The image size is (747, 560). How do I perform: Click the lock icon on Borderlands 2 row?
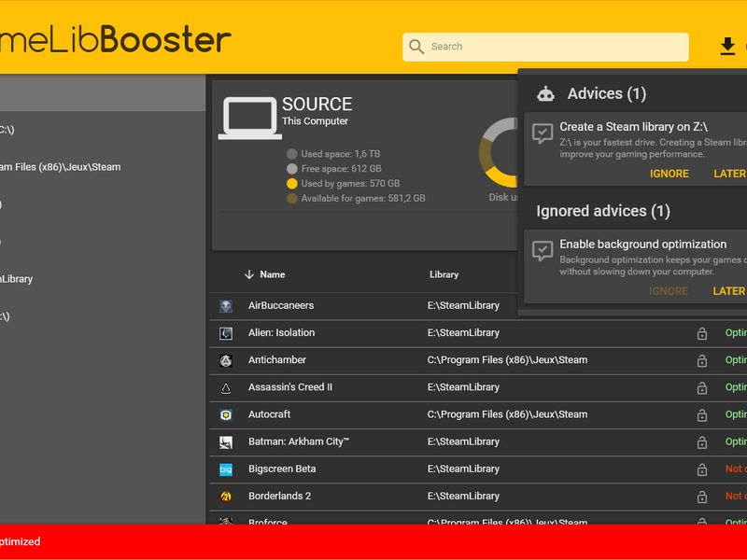point(702,497)
